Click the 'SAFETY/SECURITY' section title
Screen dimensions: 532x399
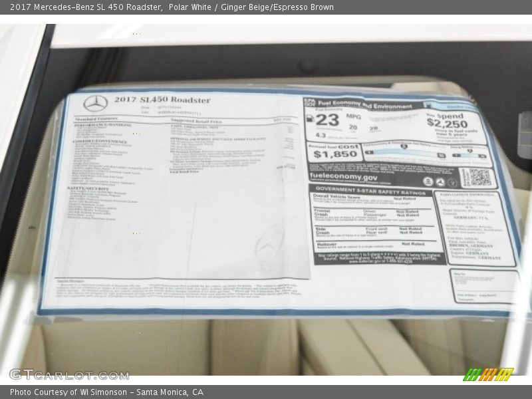pyautogui.click(x=88, y=188)
